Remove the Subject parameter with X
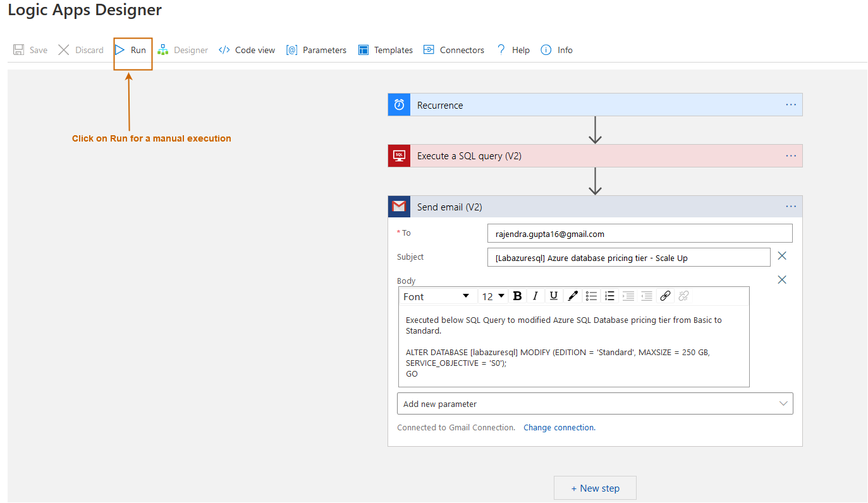868x503 pixels. (782, 256)
